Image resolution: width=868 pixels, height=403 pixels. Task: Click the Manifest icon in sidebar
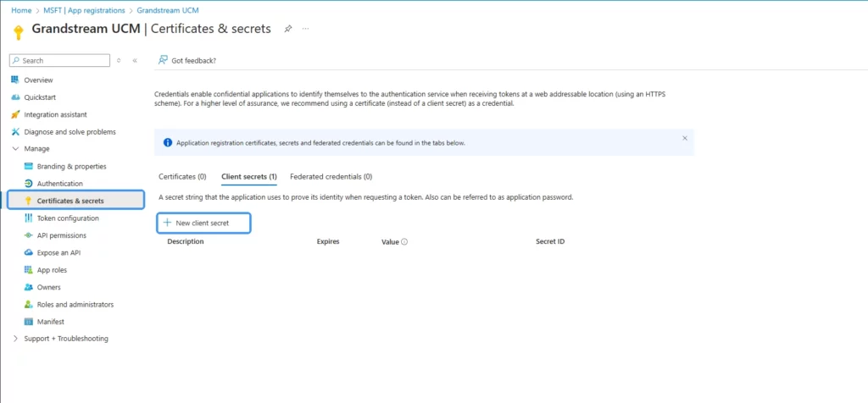click(x=28, y=322)
